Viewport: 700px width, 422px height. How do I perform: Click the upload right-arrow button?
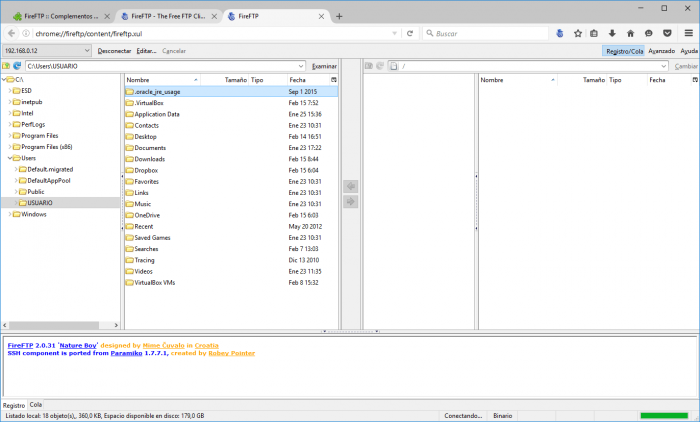pyautogui.click(x=351, y=201)
